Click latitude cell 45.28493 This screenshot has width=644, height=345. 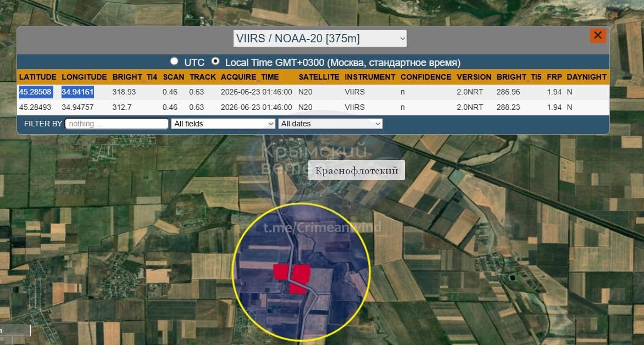coord(35,107)
